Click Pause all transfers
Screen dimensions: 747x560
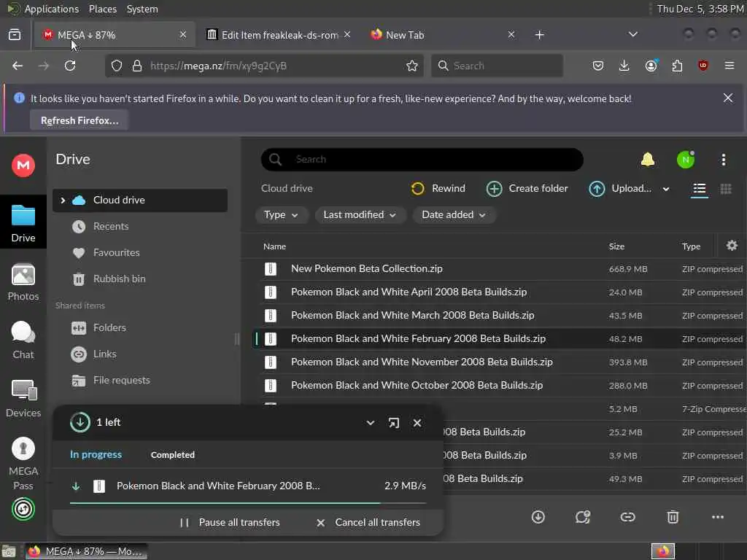point(230,522)
